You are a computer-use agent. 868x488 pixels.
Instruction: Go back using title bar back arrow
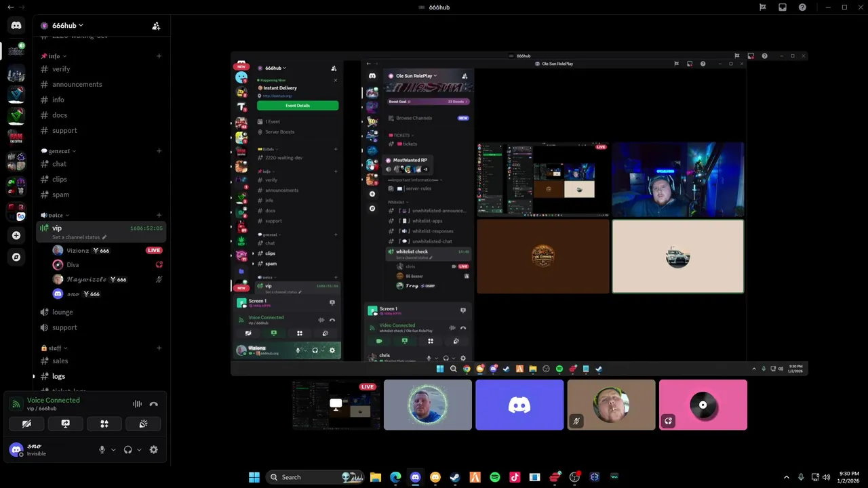pyautogui.click(x=10, y=7)
